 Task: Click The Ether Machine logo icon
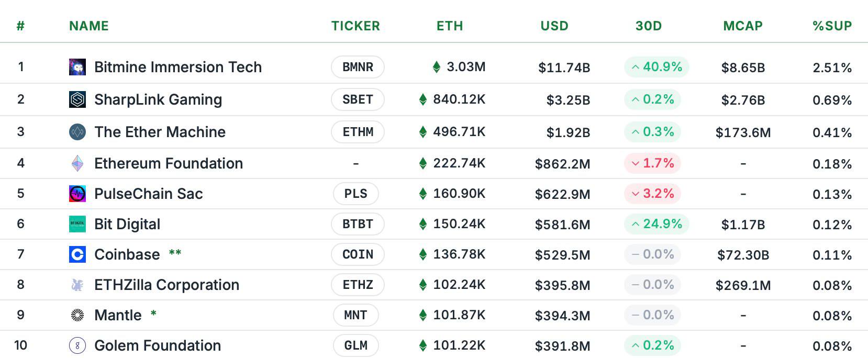pyautogui.click(x=77, y=132)
